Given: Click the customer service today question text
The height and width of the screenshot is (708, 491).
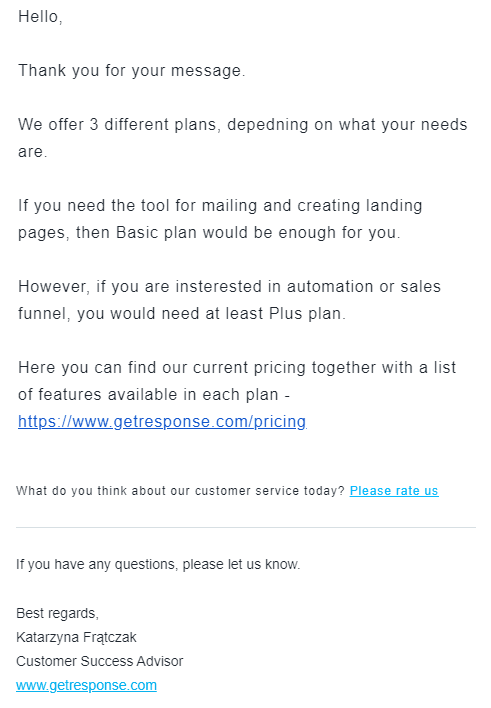Looking at the screenshot, I should (x=180, y=491).
